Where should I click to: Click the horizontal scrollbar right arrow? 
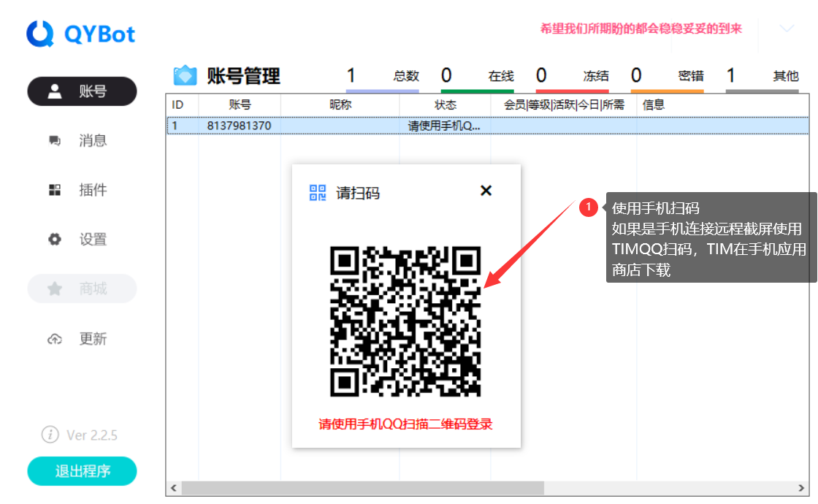(x=803, y=488)
